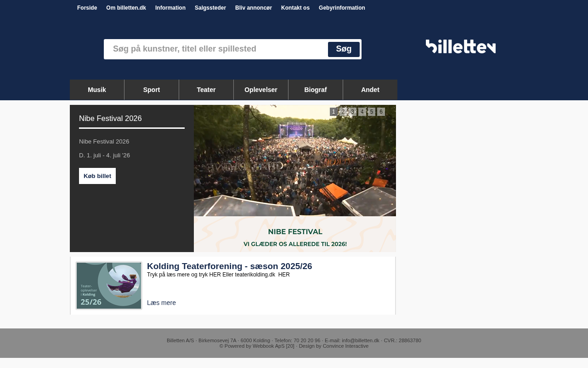588x368 pixels.
Task: Open the Salgssteder menu item
Action: pos(210,8)
